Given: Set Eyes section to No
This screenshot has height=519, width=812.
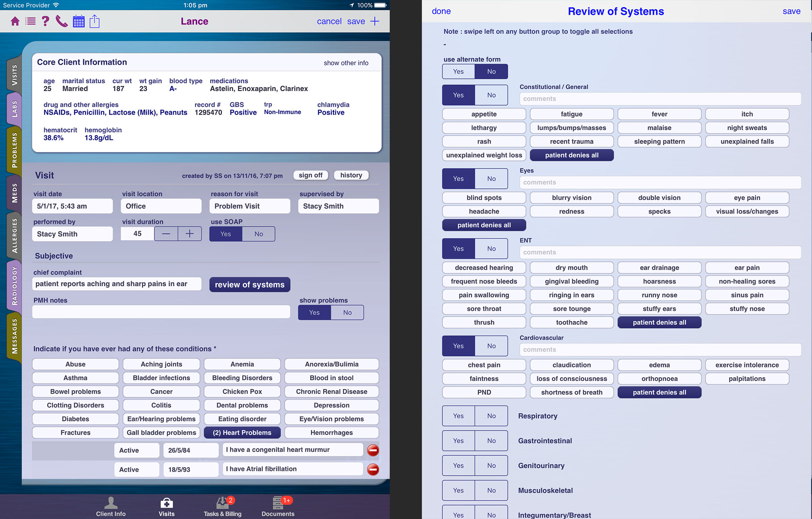Looking at the screenshot, I should click(x=491, y=179).
